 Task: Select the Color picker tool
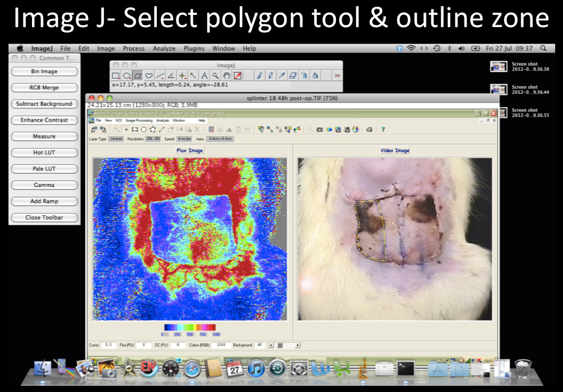(238, 76)
